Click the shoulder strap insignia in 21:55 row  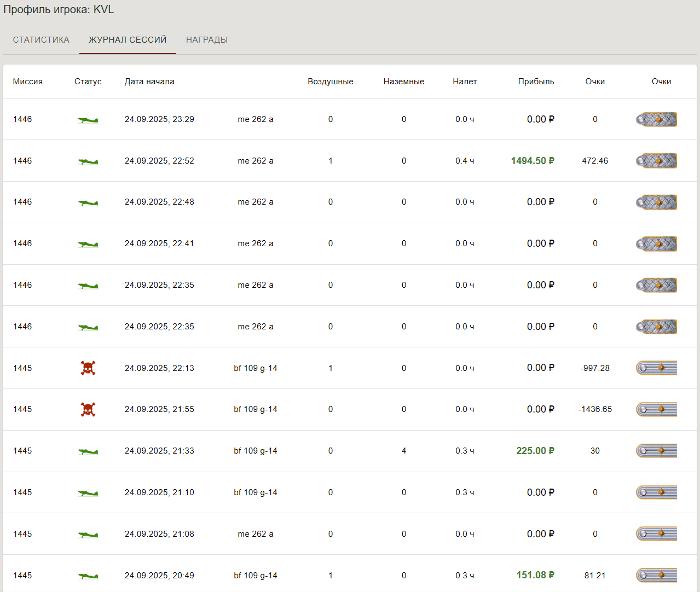(656, 409)
